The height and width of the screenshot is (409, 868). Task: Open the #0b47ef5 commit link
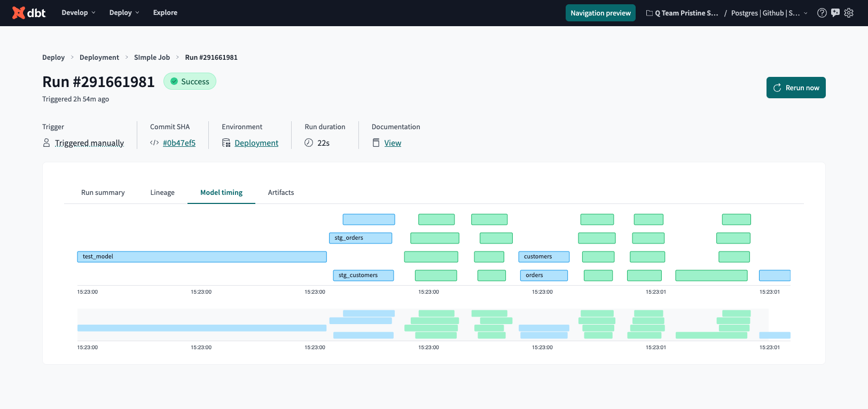click(179, 143)
